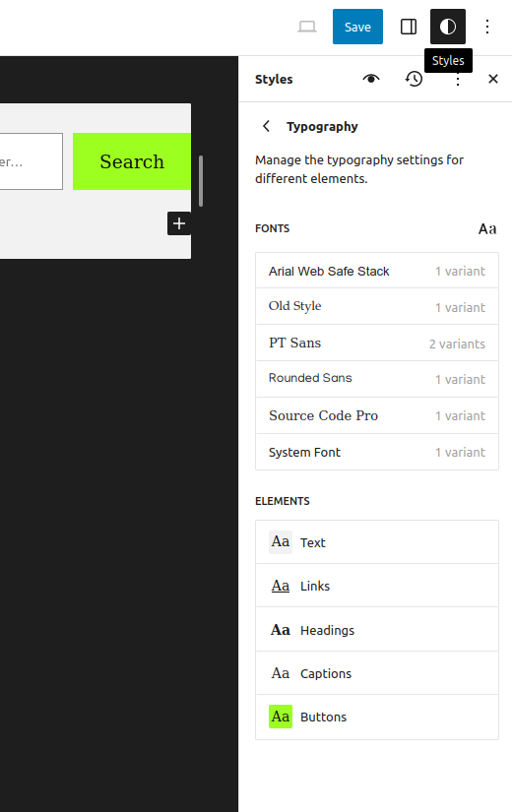The image size is (512, 812).
Task: Go back from Typography
Action: coord(267,126)
